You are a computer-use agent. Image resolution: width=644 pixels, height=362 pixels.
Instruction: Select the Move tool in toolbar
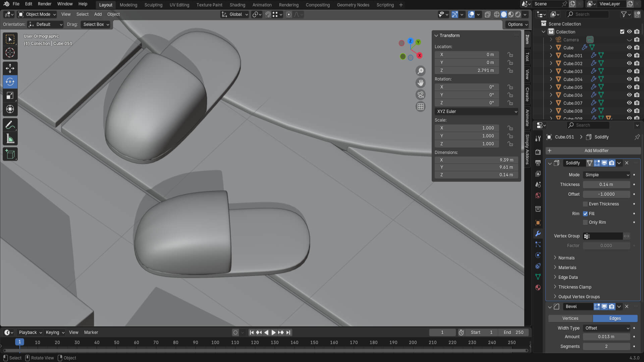[10, 68]
